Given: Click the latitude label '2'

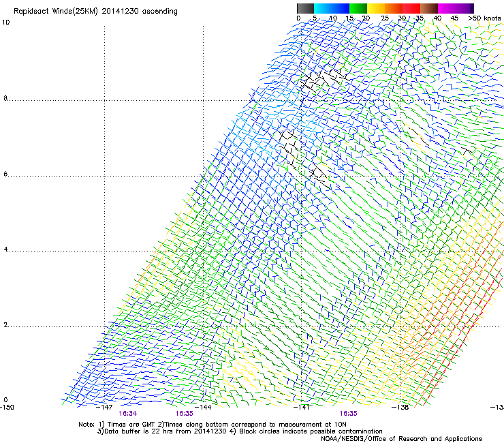Looking at the screenshot, I should point(5,325).
